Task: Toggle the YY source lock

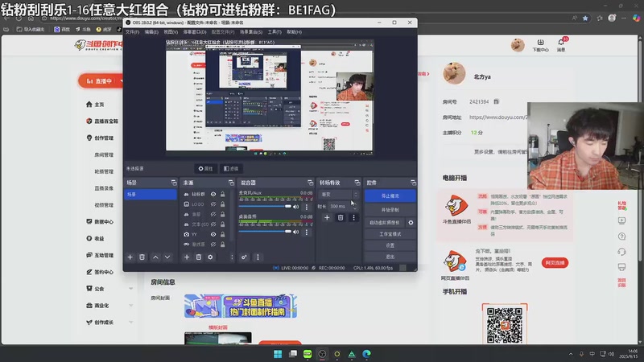Action: 223,234
